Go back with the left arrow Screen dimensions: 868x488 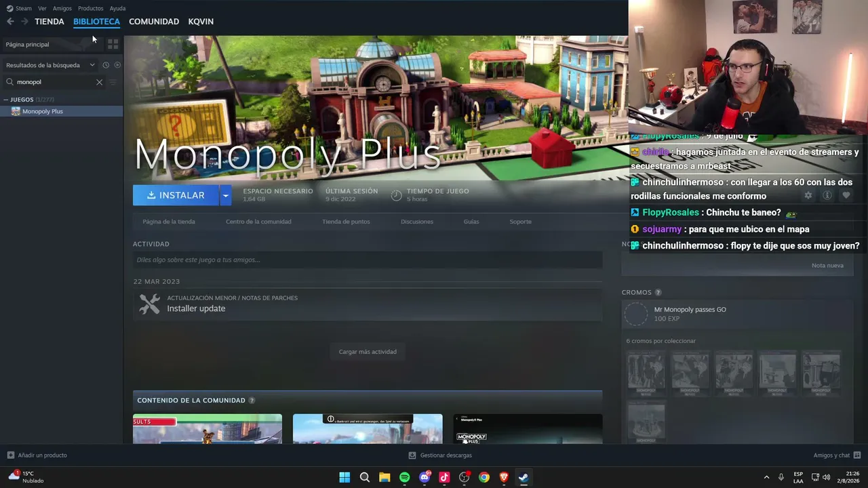click(x=10, y=22)
